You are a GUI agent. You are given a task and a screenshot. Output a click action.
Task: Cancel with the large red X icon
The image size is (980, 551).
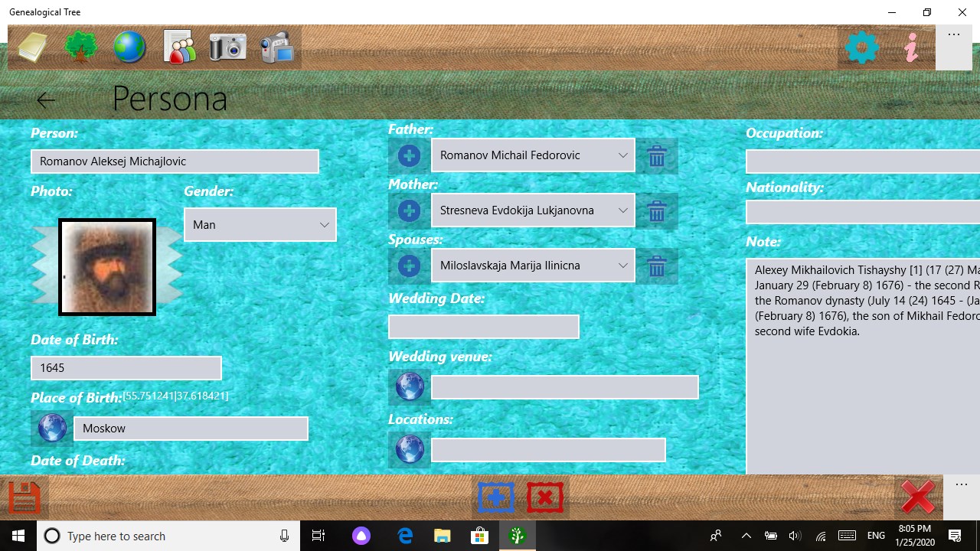[x=918, y=497]
